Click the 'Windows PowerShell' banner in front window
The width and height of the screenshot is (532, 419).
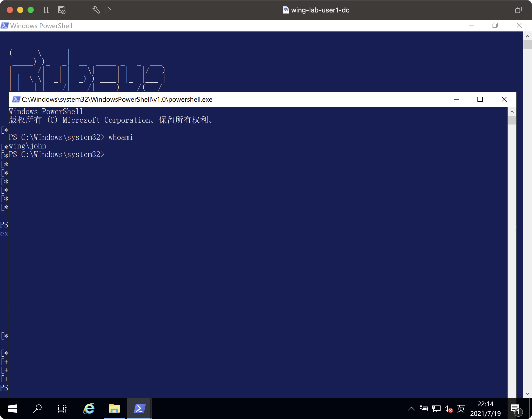46,112
